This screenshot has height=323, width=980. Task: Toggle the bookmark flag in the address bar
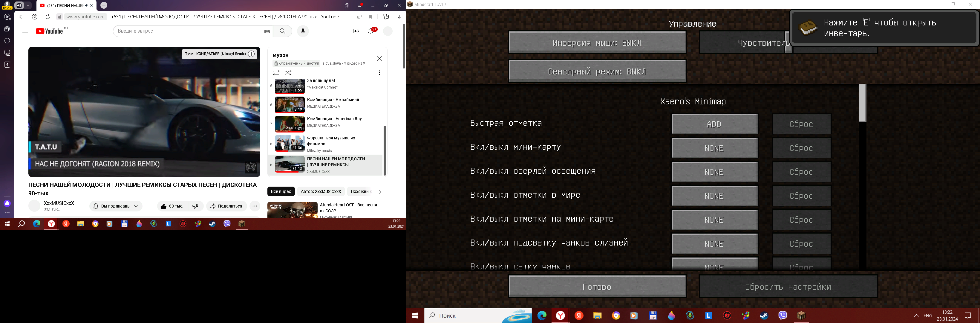click(370, 17)
